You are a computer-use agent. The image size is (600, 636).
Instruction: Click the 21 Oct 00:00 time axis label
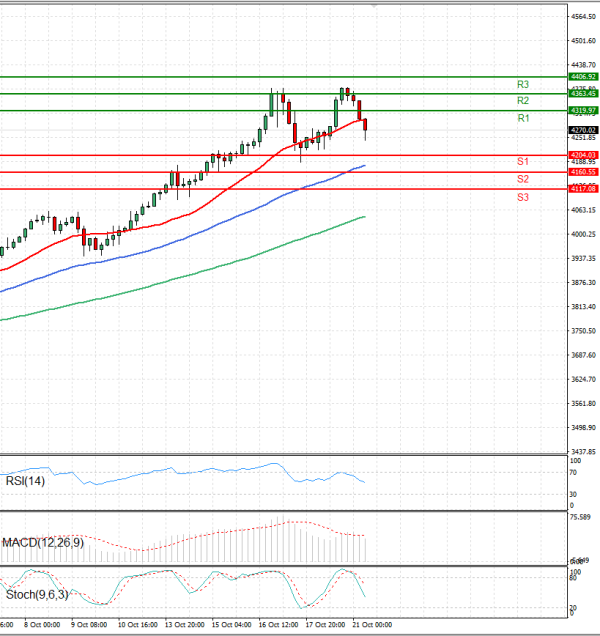[x=373, y=624]
